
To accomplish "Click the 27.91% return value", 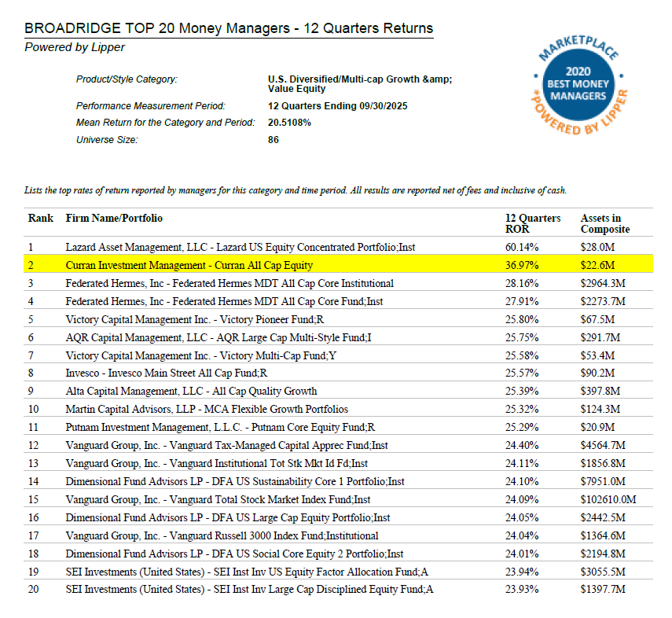I will point(522,301).
